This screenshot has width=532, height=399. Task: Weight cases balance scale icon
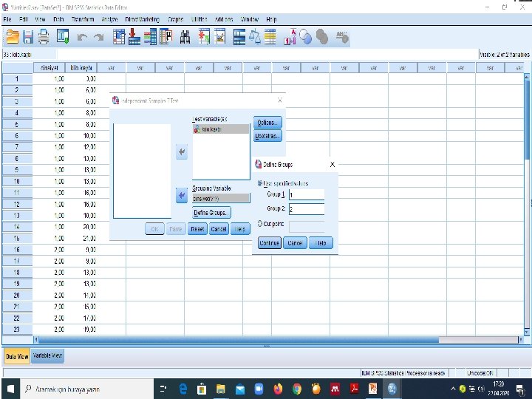255,37
